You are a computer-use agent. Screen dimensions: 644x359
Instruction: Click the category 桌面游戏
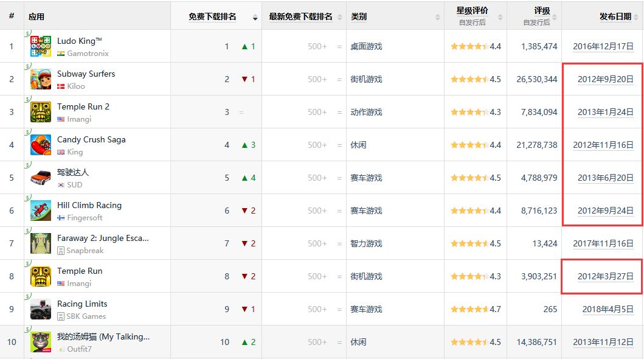tap(366, 46)
